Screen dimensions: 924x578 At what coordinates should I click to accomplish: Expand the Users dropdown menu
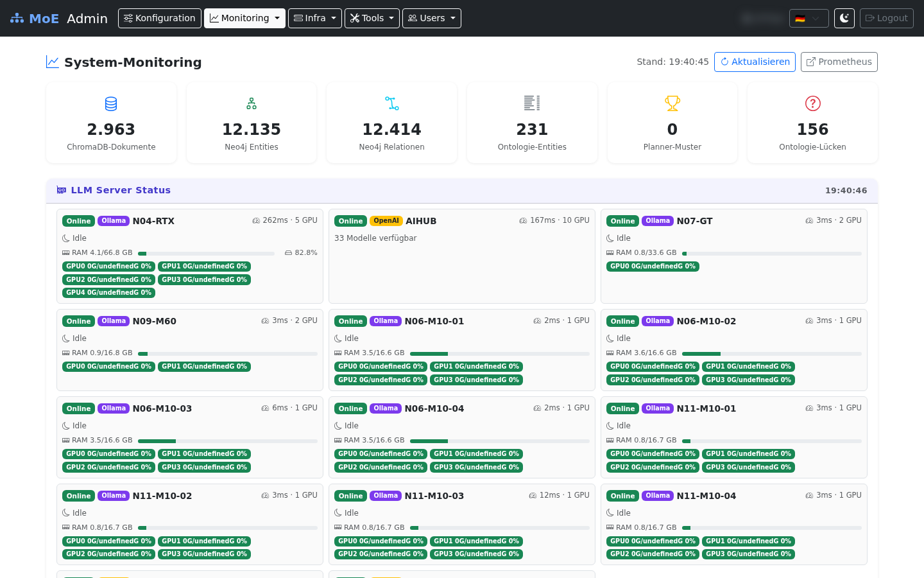[x=432, y=18]
